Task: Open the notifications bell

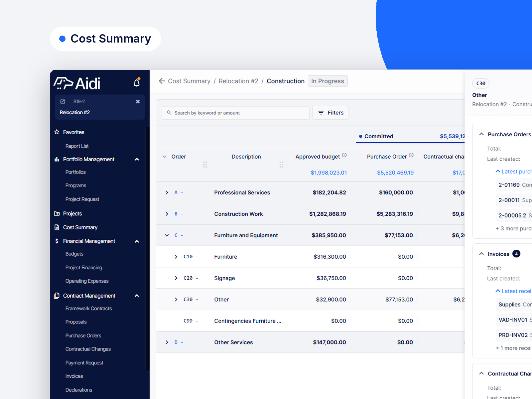Action: click(137, 82)
